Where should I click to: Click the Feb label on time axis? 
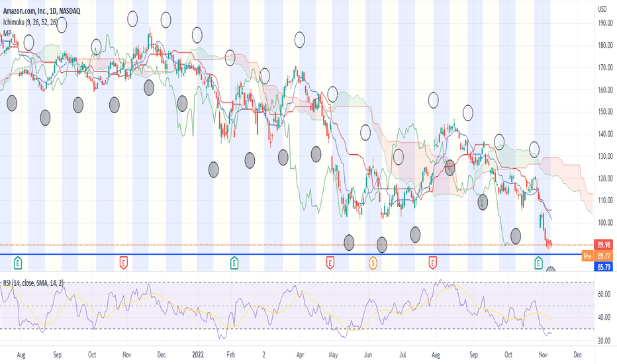(231, 355)
